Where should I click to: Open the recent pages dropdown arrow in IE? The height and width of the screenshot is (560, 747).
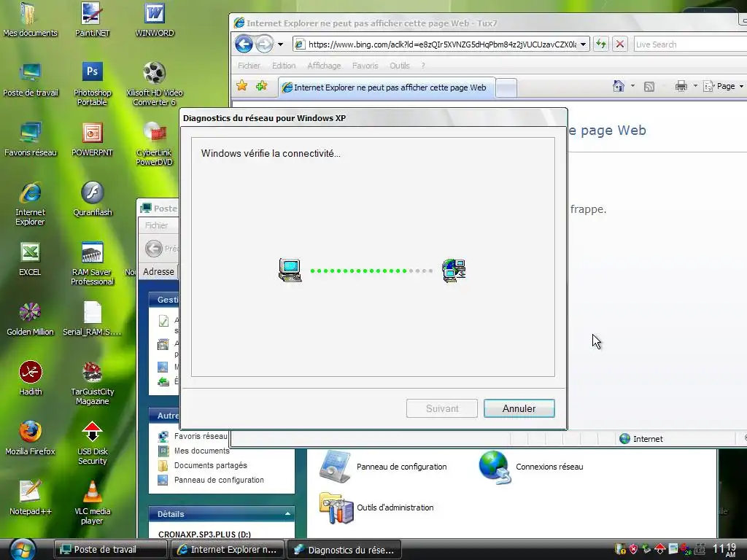(281, 44)
